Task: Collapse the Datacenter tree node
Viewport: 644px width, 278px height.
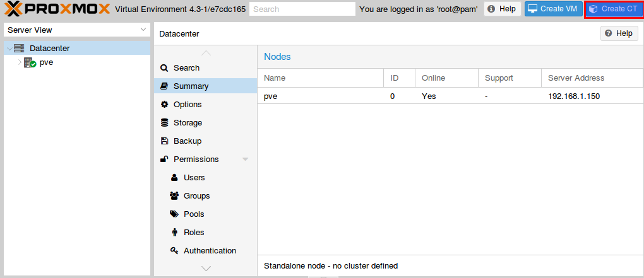Action: coord(9,49)
